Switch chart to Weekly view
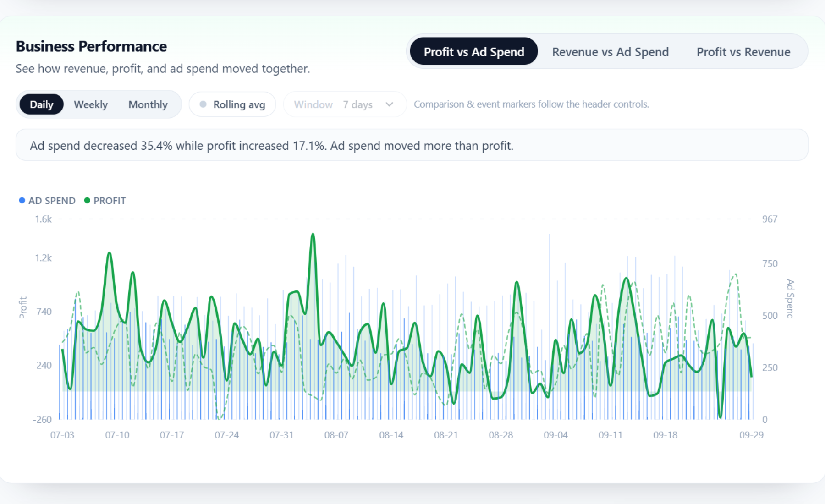Image resolution: width=825 pixels, height=504 pixels. coord(91,104)
